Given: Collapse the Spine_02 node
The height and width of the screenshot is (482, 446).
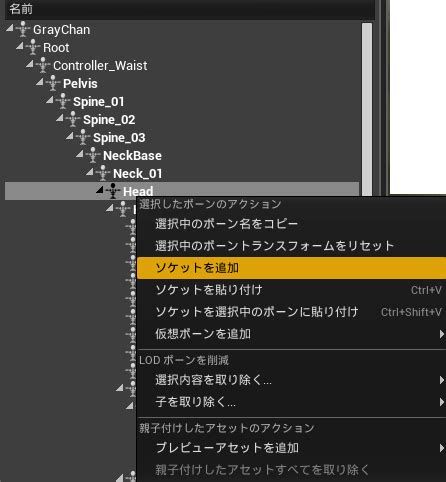Looking at the screenshot, I should [60, 118].
